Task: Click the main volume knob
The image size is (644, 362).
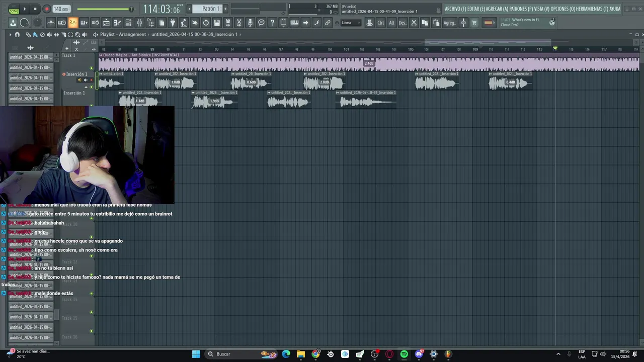Action: point(24,23)
